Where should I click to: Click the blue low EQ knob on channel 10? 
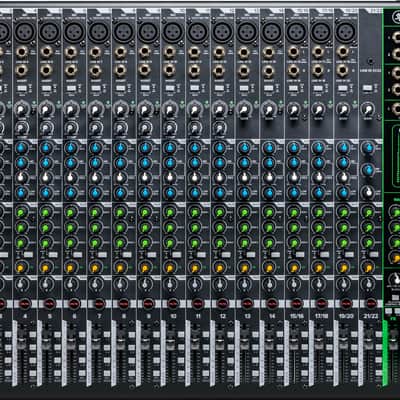click(x=170, y=193)
